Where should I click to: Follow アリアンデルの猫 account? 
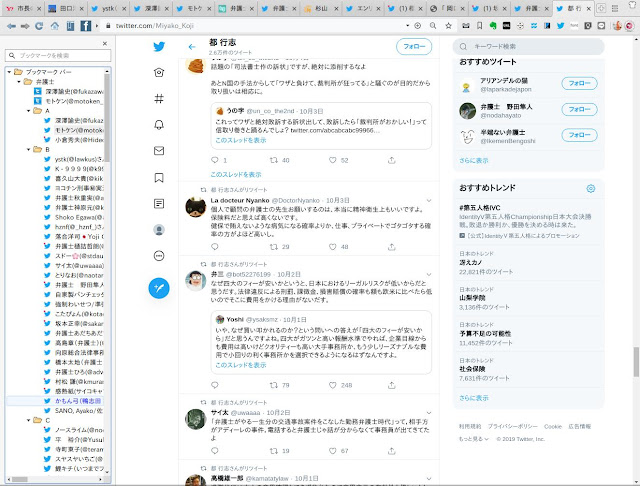[x=580, y=83]
